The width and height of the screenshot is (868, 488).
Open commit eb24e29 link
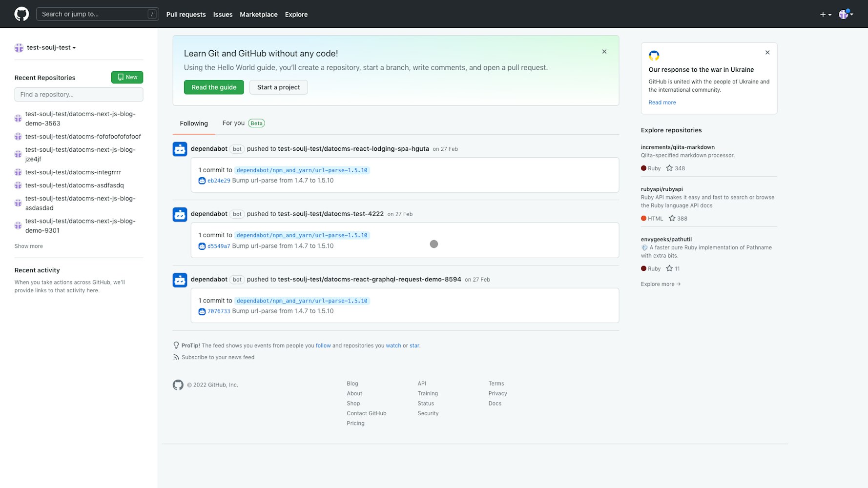click(x=219, y=181)
